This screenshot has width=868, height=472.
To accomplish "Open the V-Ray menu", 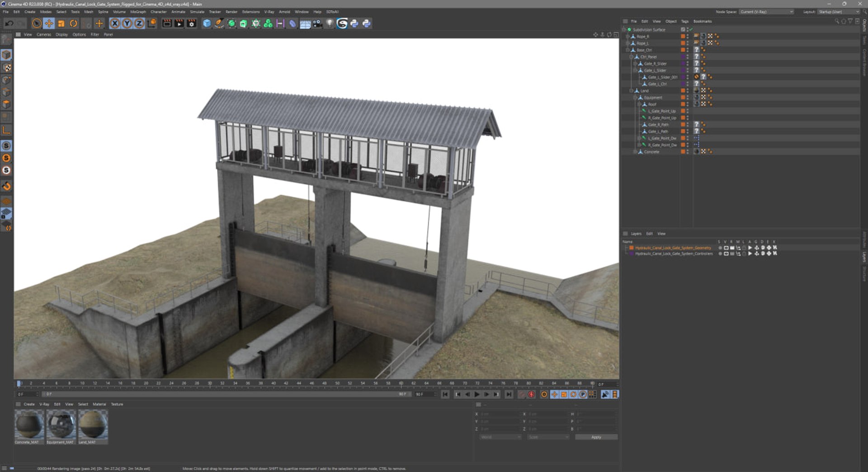I will point(269,12).
